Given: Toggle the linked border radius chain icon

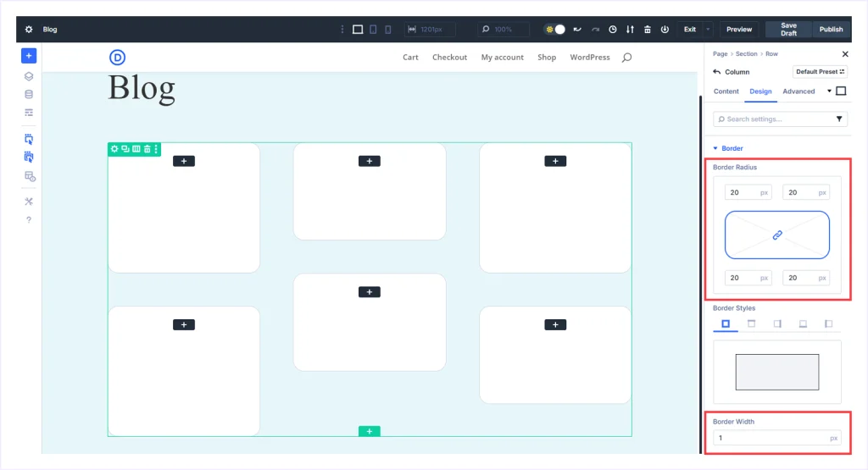Looking at the screenshot, I should [777, 235].
